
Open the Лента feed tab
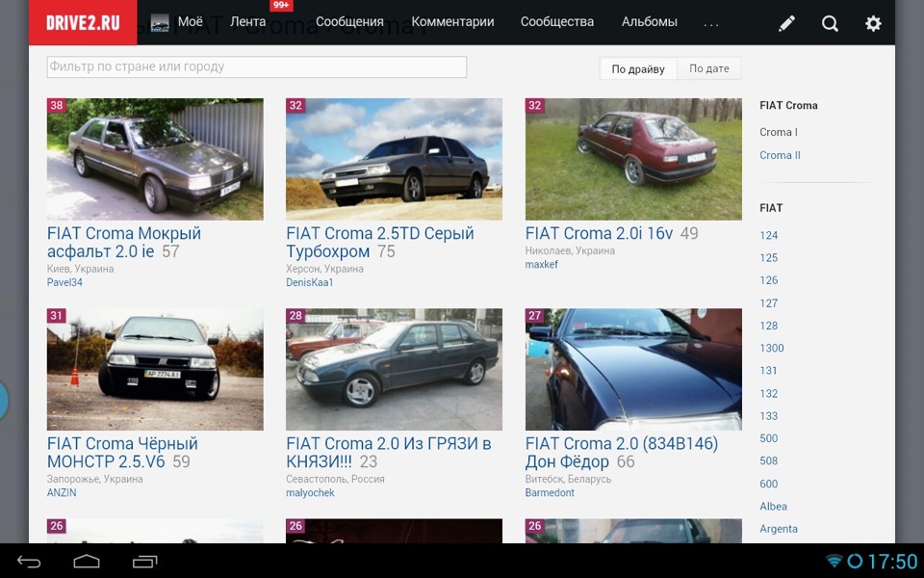(247, 22)
